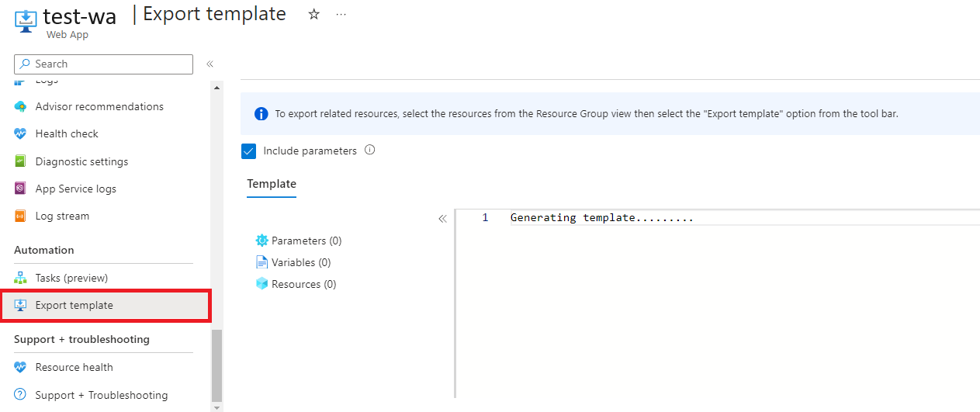Click the Generating template code line
Image resolution: width=980 pixels, height=412 pixels.
pyautogui.click(x=601, y=218)
